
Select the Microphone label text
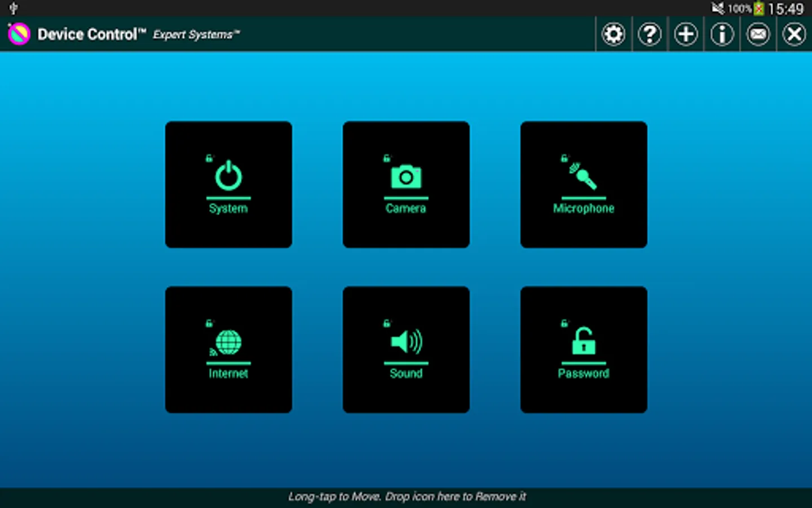click(x=584, y=209)
